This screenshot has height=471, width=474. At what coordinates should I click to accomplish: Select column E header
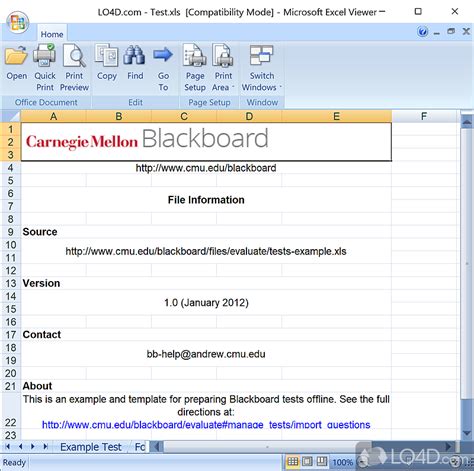[x=337, y=116]
